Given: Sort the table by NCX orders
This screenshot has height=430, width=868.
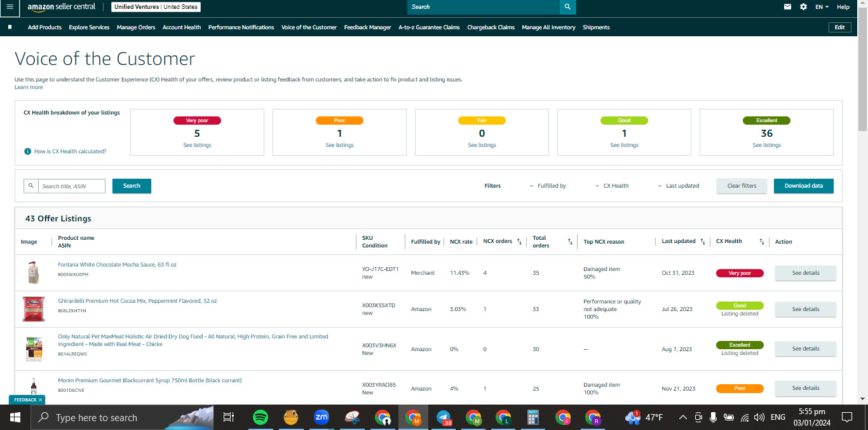Looking at the screenshot, I should point(519,242).
